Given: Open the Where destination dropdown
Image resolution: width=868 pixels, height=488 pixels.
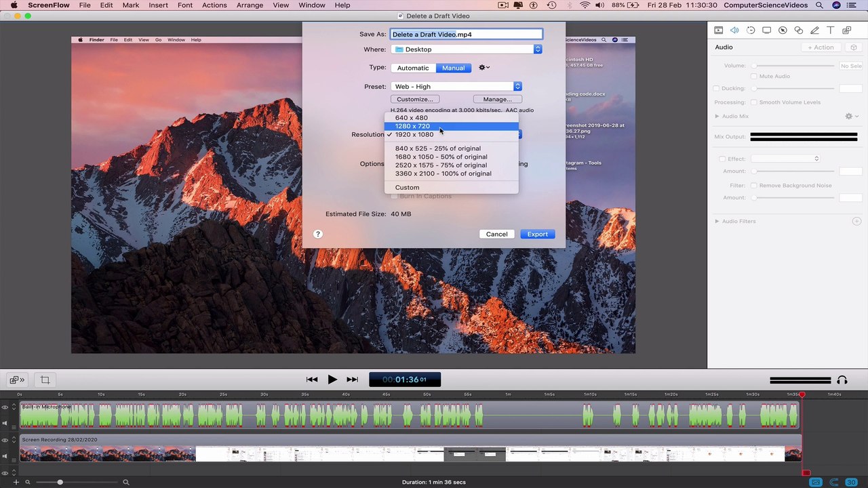Looking at the screenshot, I should pyautogui.click(x=467, y=49).
